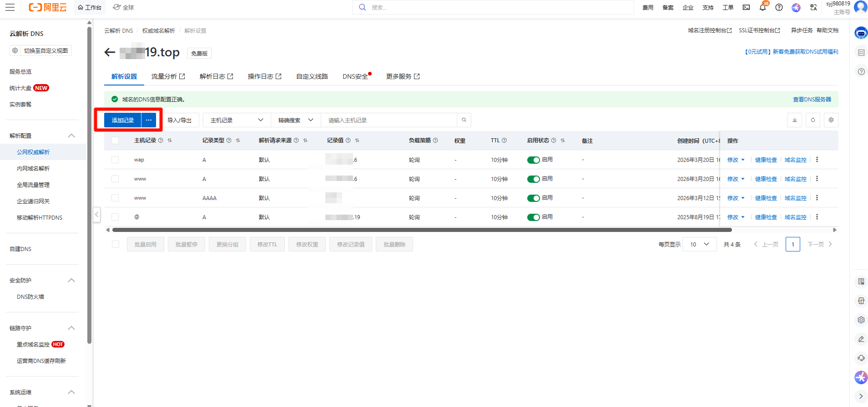Switch to the DNS安全 tab
The width and height of the screenshot is (868, 407).
point(355,76)
